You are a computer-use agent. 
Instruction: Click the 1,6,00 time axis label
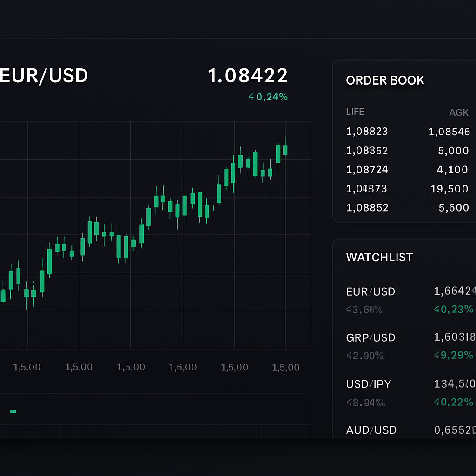(183, 367)
